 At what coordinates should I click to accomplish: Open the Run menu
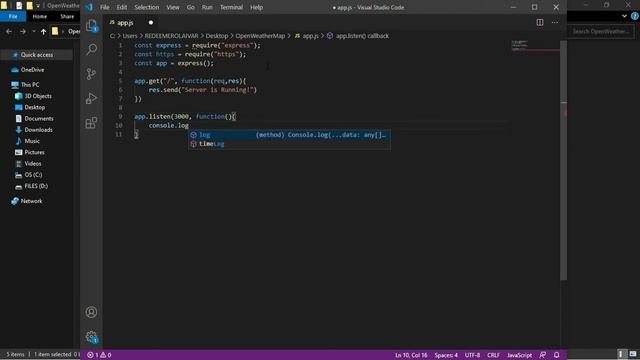(207, 7)
